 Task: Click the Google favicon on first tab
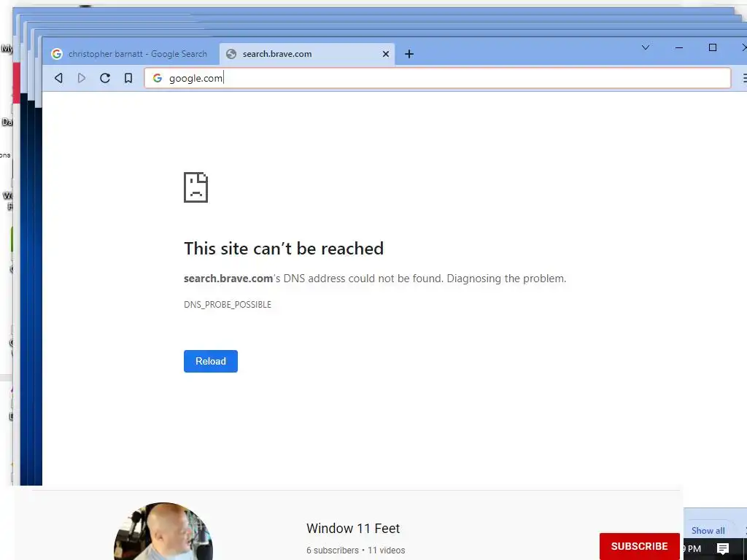(x=57, y=54)
